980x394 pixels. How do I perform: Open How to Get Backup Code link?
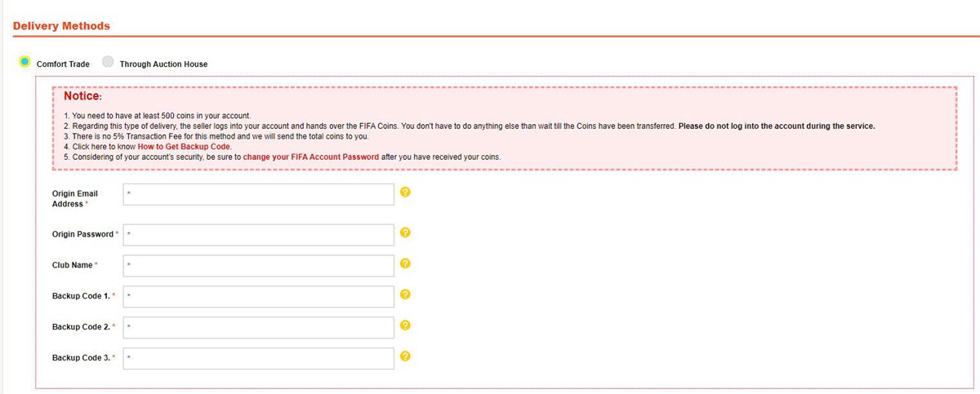coord(184,147)
